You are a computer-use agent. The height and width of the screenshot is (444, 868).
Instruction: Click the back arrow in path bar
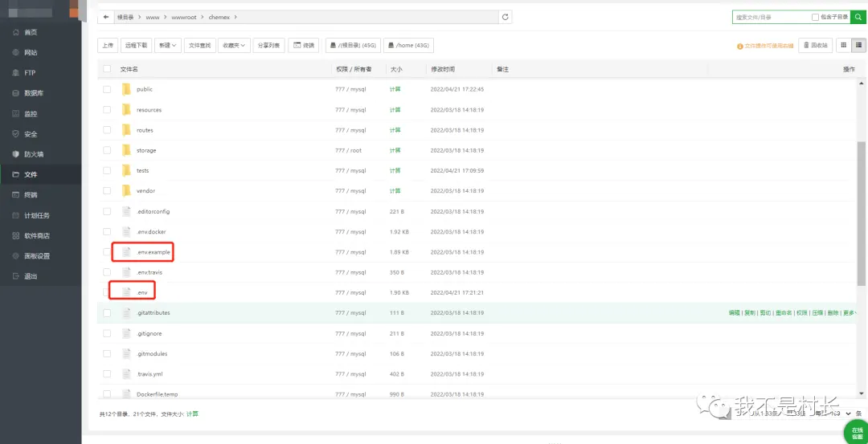click(x=106, y=17)
